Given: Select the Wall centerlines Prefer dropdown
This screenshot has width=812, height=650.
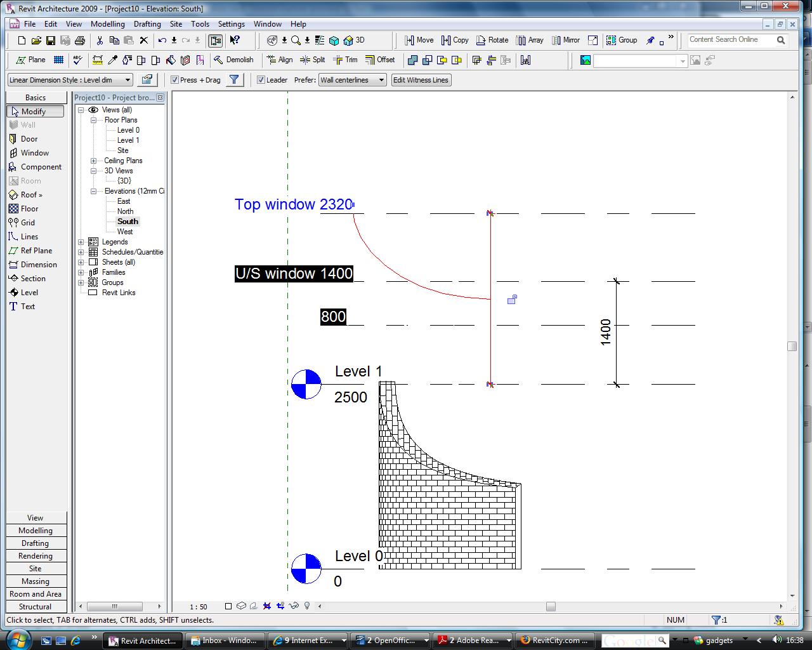Looking at the screenshot, I should coord(352,80).
